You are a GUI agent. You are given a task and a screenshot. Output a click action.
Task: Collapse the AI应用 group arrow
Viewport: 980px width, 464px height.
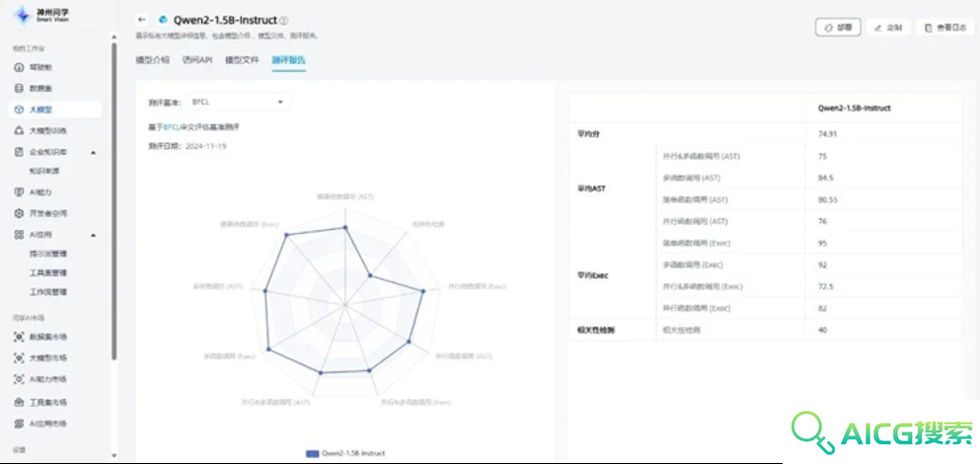[x=93, y=235]
